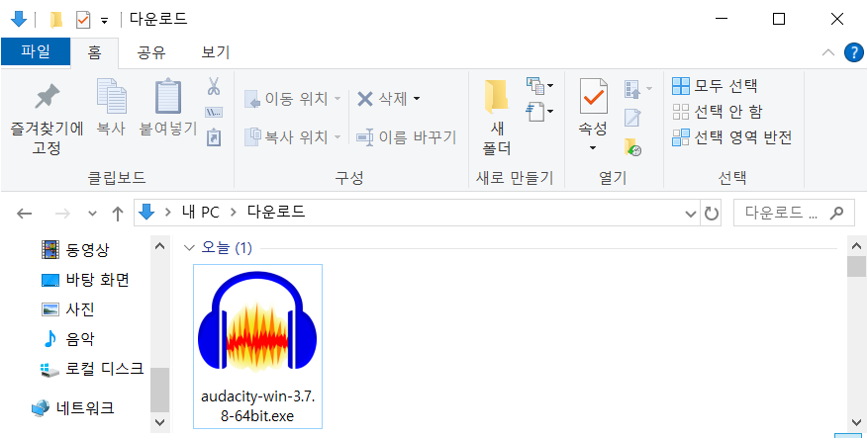Click the search magnifier icon

(837, 213)
